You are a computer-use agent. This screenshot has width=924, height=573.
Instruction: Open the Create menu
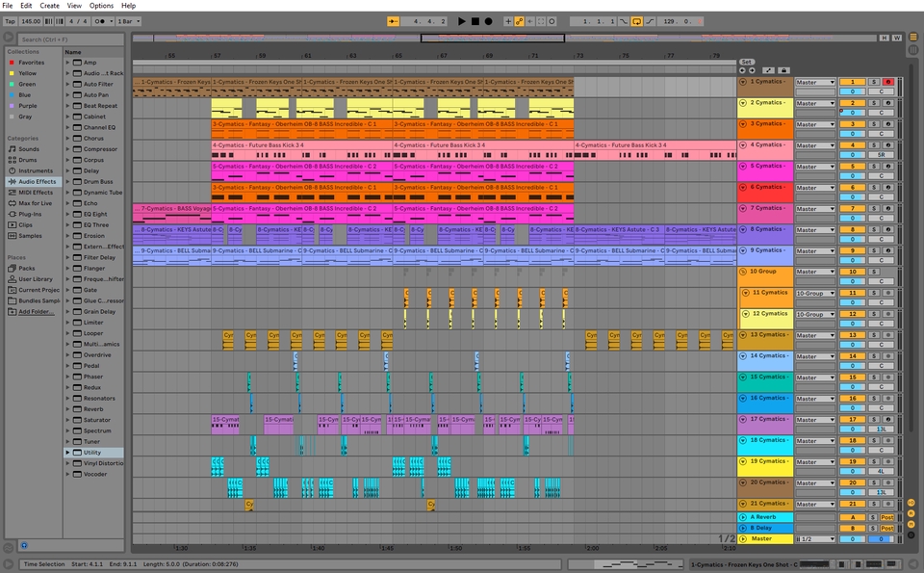[x=49, y=6]
